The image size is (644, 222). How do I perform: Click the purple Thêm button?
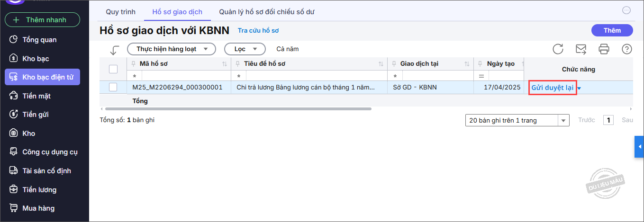coord(612,30)
